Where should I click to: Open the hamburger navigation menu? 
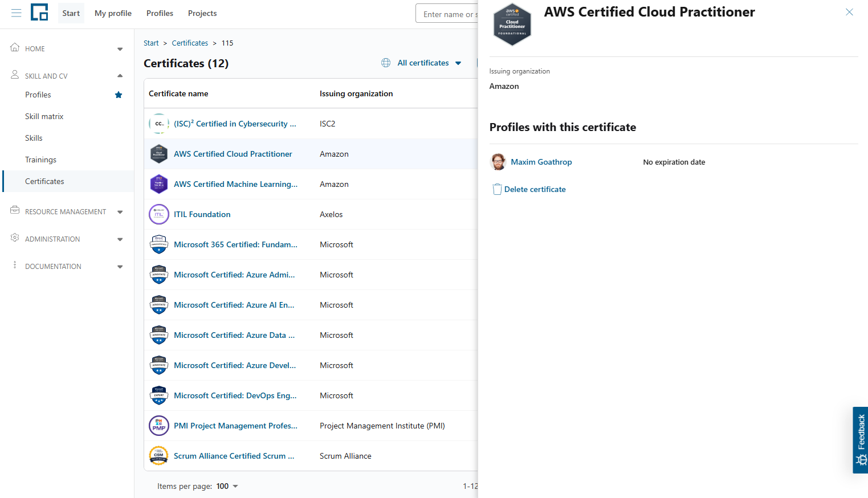click(16, 13)
